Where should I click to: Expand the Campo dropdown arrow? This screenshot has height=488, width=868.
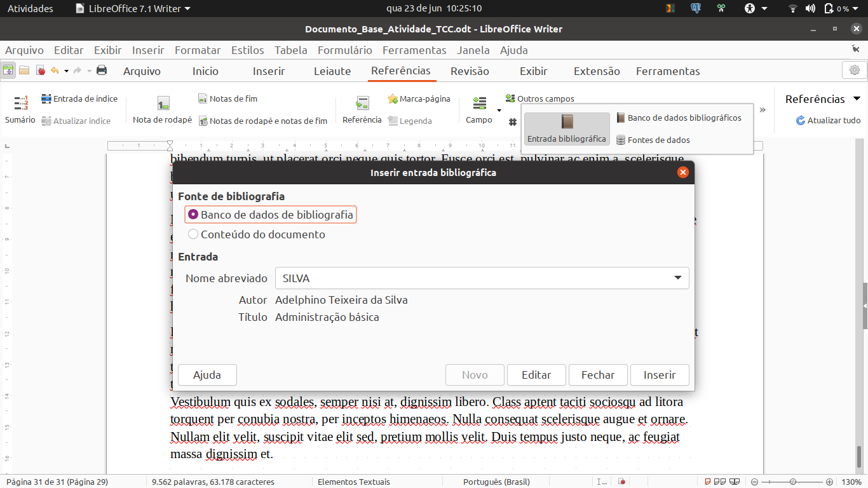499,110
